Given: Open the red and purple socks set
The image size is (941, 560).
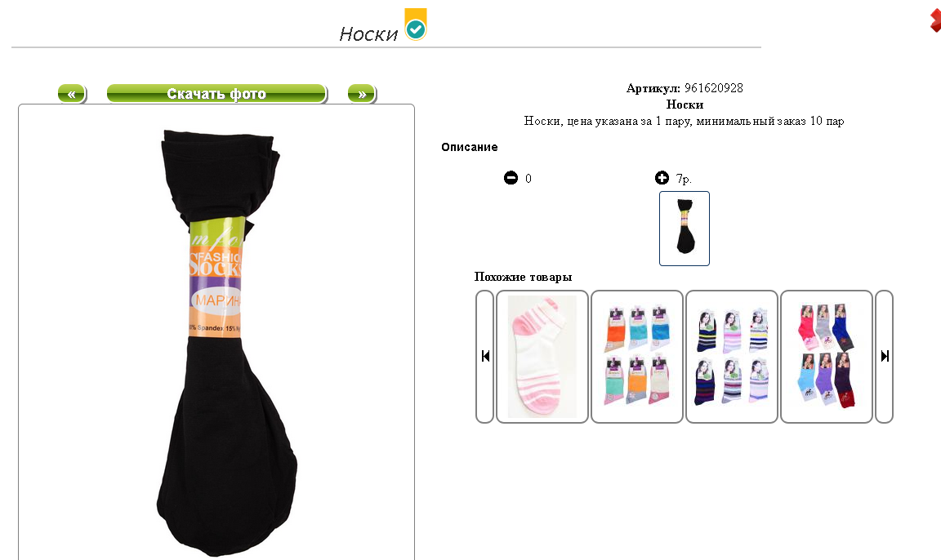Looking at the screenshot, I should coord(827,356).
